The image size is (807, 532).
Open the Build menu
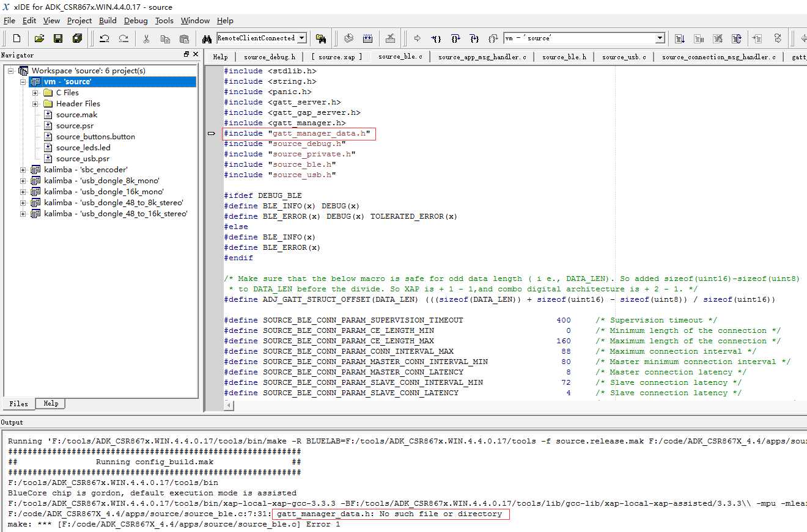[108, 20]
